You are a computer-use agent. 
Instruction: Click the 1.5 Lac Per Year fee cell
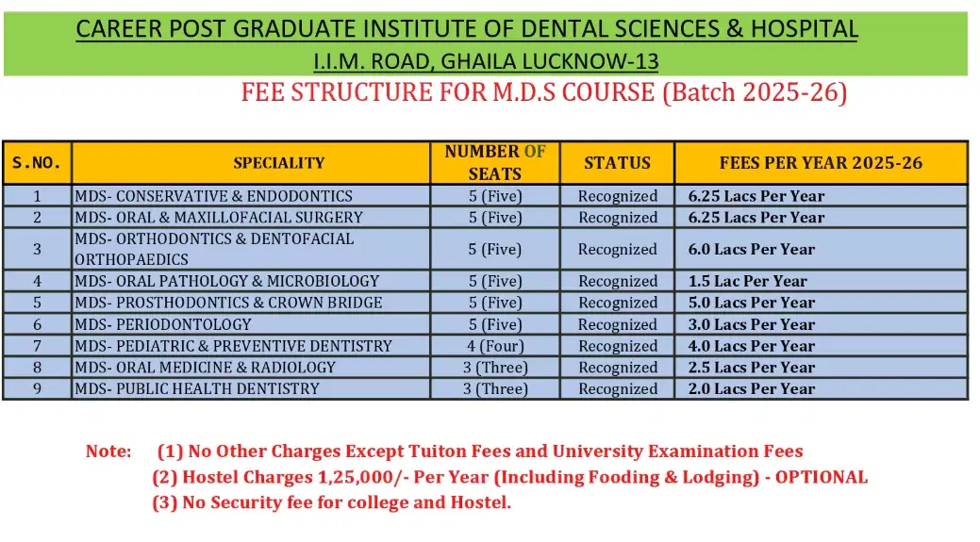tap(748, 281)
